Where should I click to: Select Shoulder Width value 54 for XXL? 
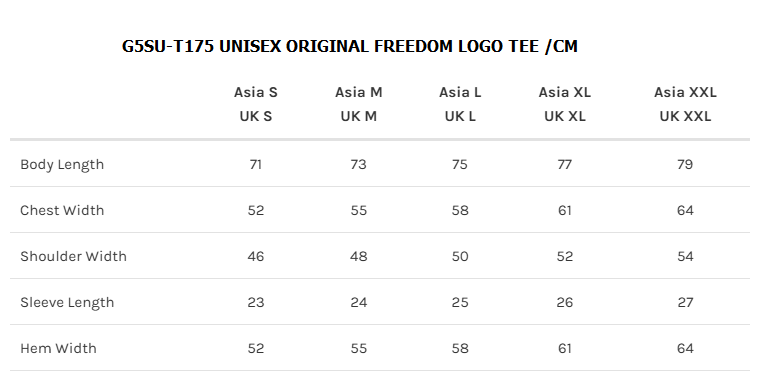coord(685,256)
